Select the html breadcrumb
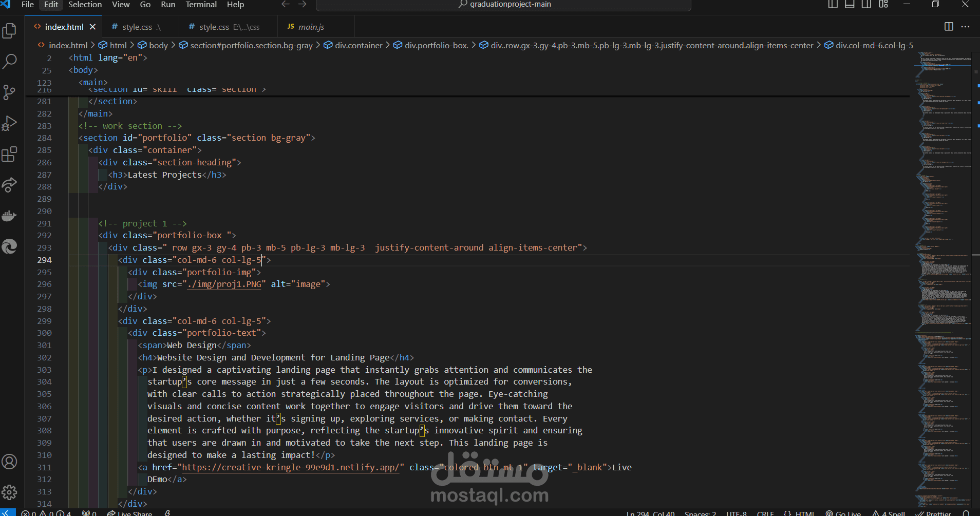Image resolution: width=980 pixels, height=516 pixels. (x=113, y=45)
